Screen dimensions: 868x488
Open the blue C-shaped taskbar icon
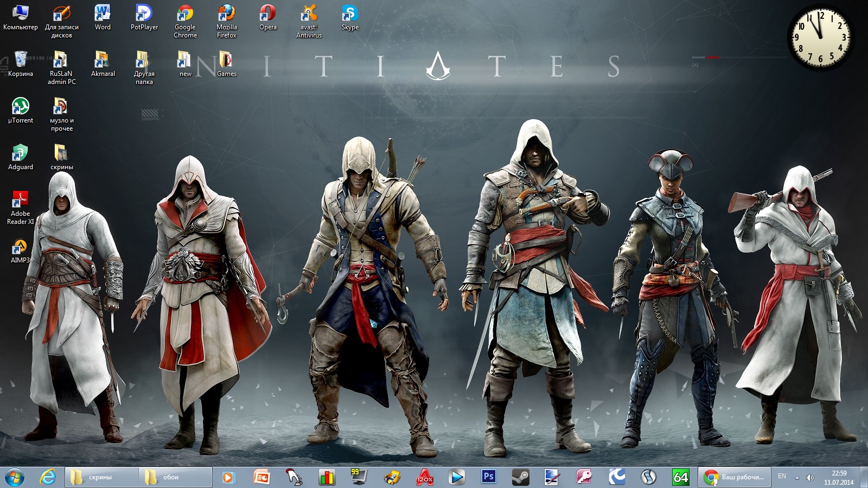(616, 477)
